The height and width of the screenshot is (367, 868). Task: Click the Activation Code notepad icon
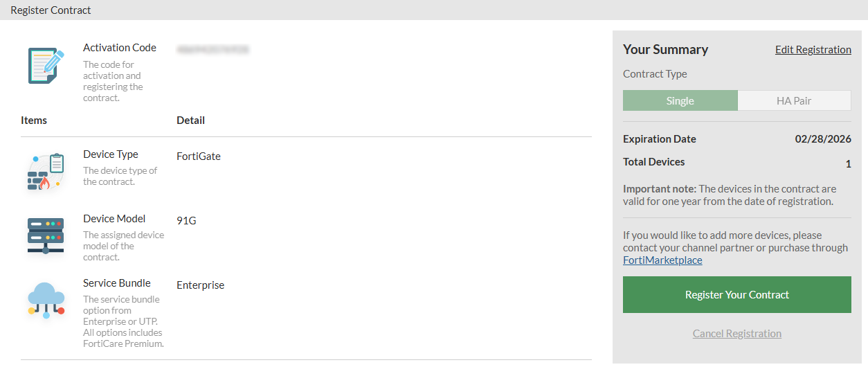coord(46,66)
